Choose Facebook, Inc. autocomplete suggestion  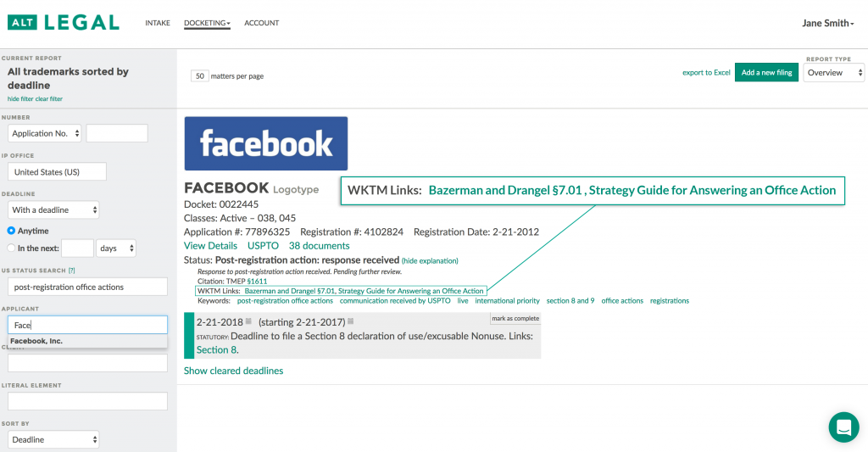click(x=88, y=341)
